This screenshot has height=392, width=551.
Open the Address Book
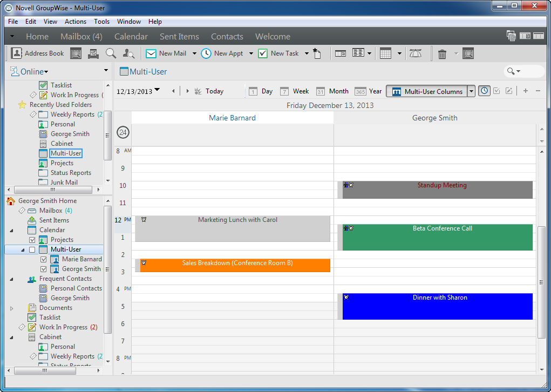pyautogui.click(x=38, y=53)
